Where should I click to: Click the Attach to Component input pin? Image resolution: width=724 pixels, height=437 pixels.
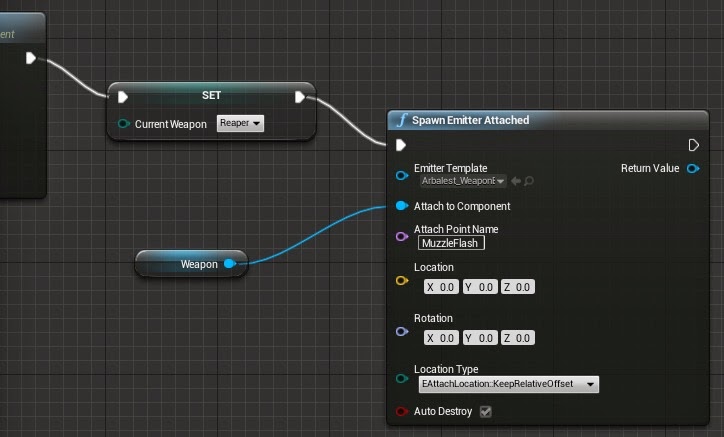[402, 206]
